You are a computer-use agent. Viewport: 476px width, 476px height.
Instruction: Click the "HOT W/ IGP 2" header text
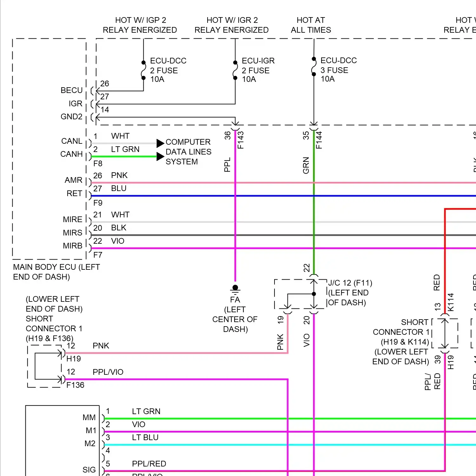pyautogui.click(x=141, y=20)
